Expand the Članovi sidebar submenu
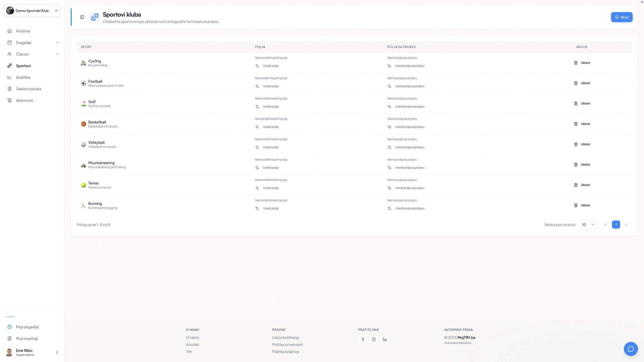This screenshot has height=362, width=644. tap(57, 54)
